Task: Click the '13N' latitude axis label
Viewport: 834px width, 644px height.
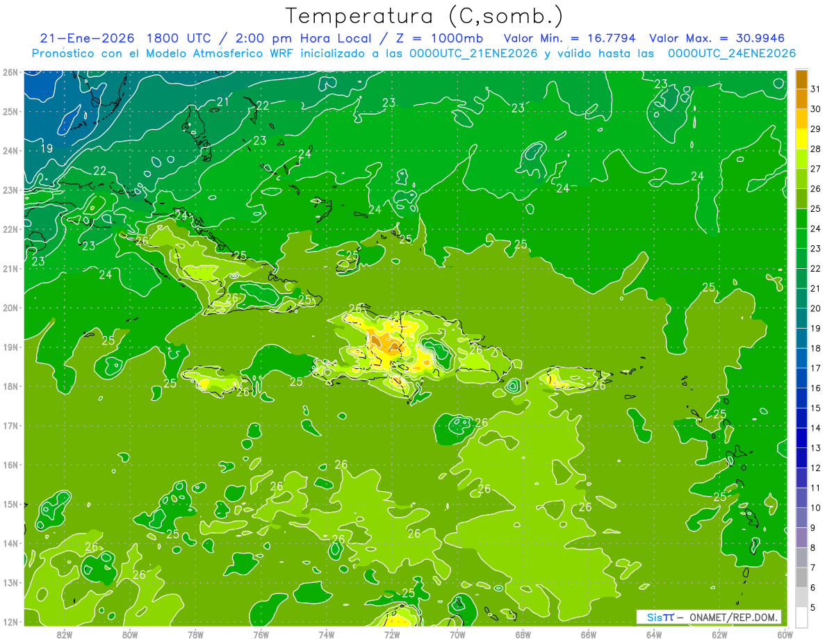Action: [10, 582]
